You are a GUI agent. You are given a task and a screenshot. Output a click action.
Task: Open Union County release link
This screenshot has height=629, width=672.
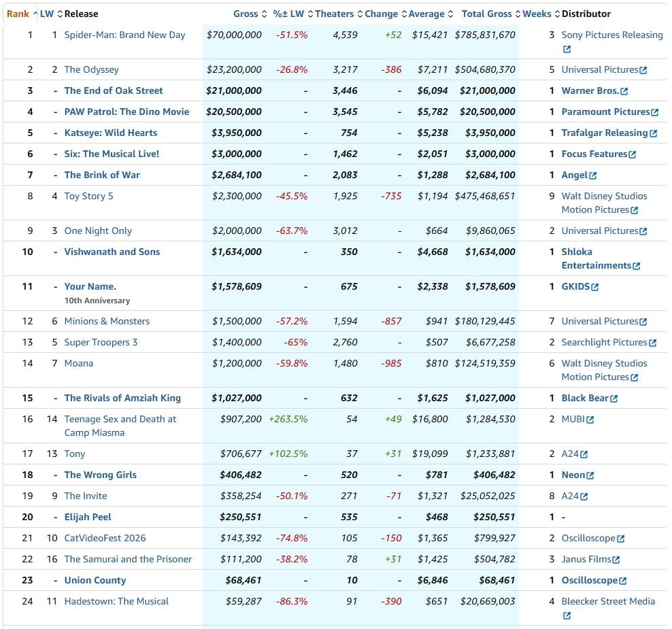click(x=95, y=581)
